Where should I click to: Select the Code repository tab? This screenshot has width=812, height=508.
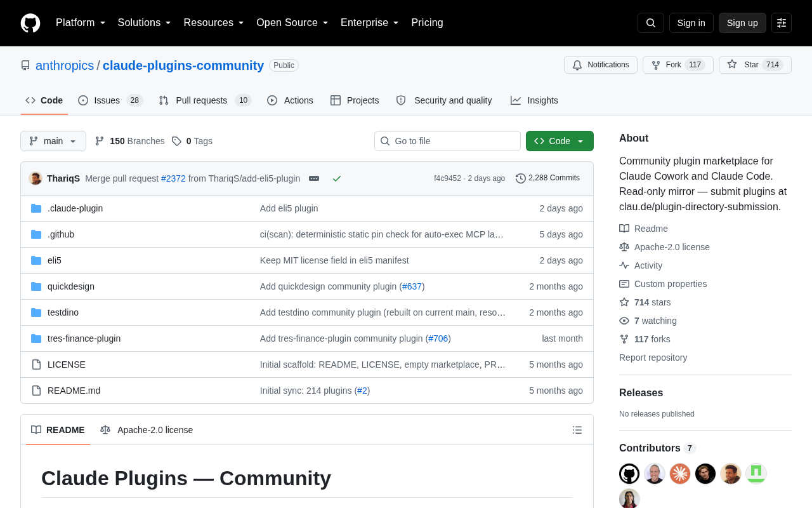click(44, 100)
